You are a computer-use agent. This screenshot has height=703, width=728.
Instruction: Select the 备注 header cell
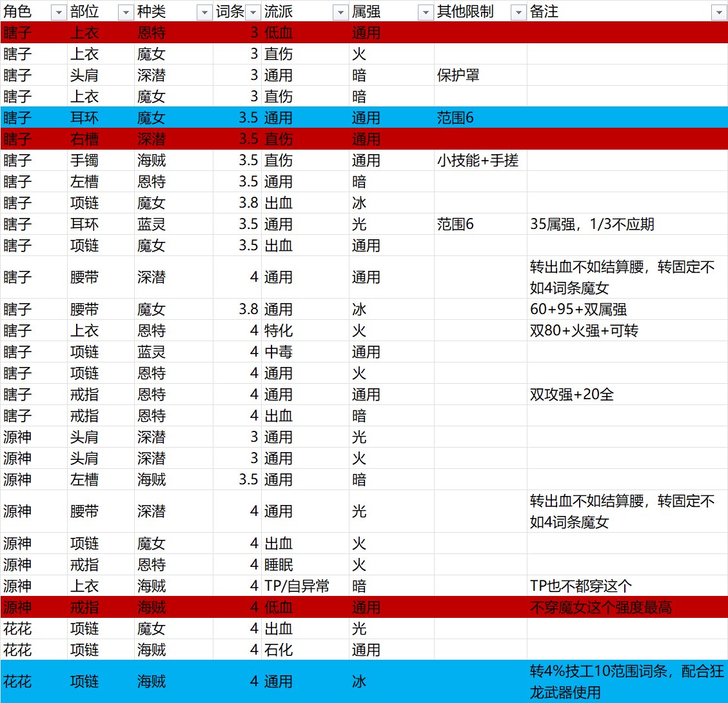point(627,12)
